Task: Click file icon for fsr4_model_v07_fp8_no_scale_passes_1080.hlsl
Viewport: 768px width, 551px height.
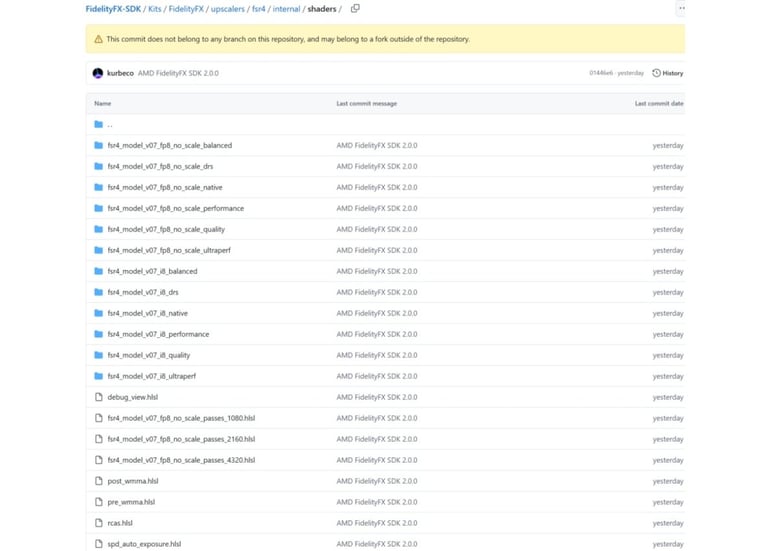Action: point(98,418)
